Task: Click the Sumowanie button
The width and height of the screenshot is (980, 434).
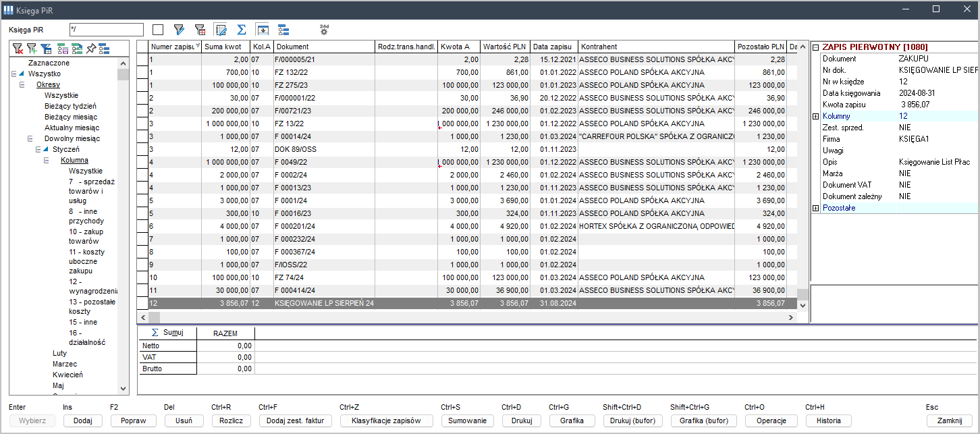Action: [x=467, y=421]
